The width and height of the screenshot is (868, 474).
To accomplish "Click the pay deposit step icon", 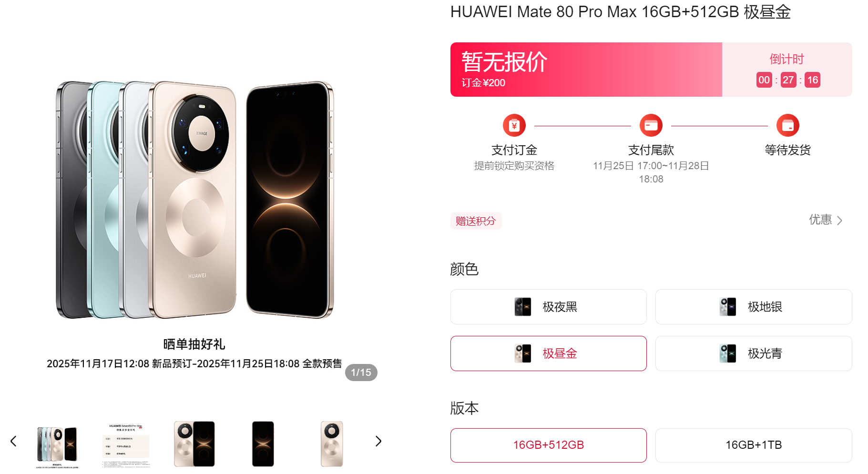I will [x=514, y=125].
